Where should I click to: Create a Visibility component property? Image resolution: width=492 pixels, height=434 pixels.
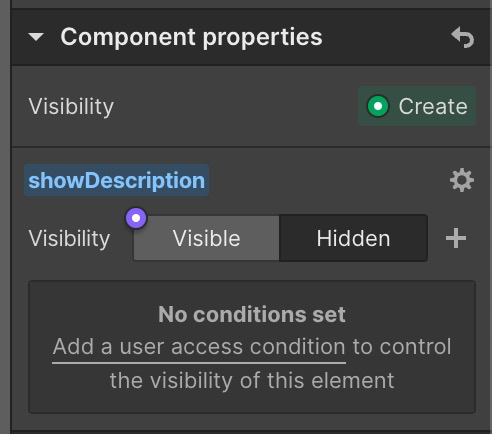[417, 106]
